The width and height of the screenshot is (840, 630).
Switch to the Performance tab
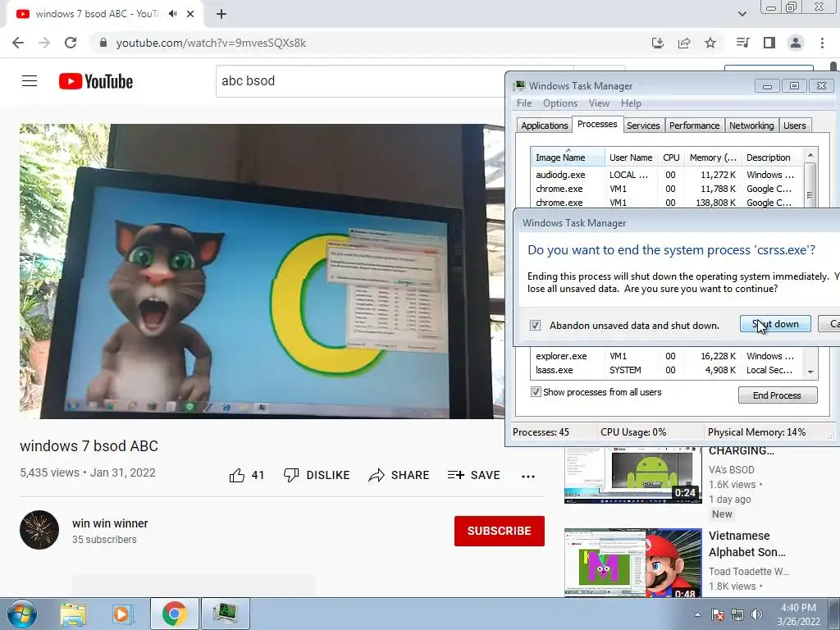[x=694, y=126]
